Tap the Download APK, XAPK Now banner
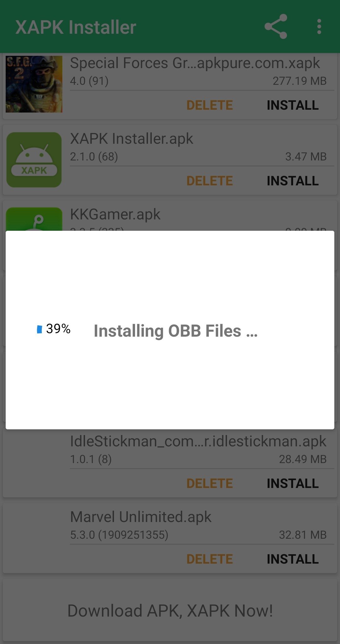340x644 pixels. (x=170, y=611)
